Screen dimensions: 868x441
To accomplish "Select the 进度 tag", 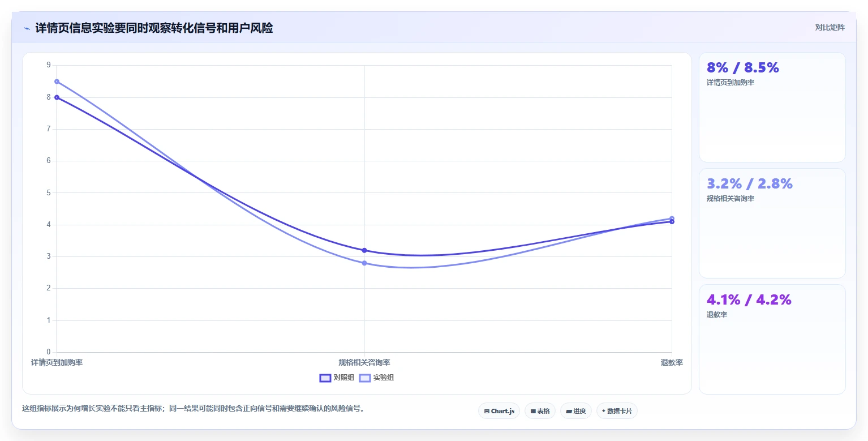I will point(575,411).
